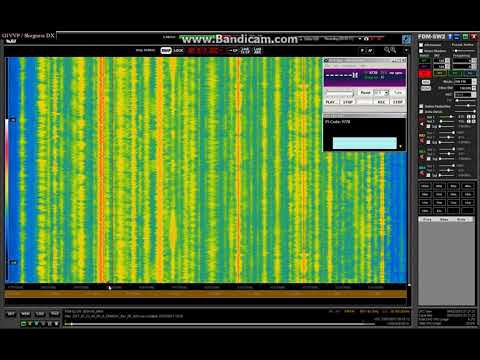
Task: Click PLAY in the recorder window
Action: point(331,102)
